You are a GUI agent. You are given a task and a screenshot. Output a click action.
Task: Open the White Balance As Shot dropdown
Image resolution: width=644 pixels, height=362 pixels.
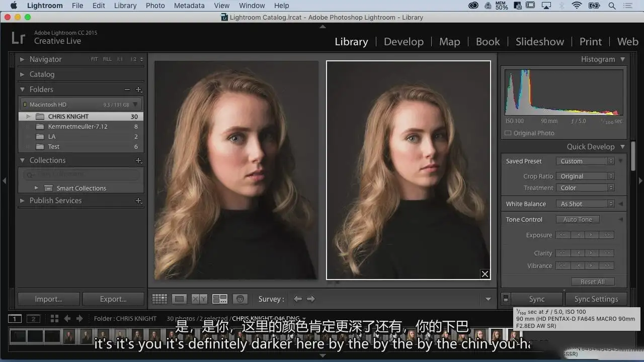click(585, 204)
